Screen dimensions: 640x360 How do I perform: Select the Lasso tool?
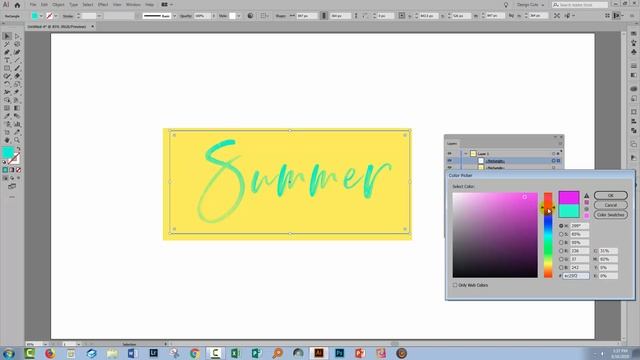(17, 44)
